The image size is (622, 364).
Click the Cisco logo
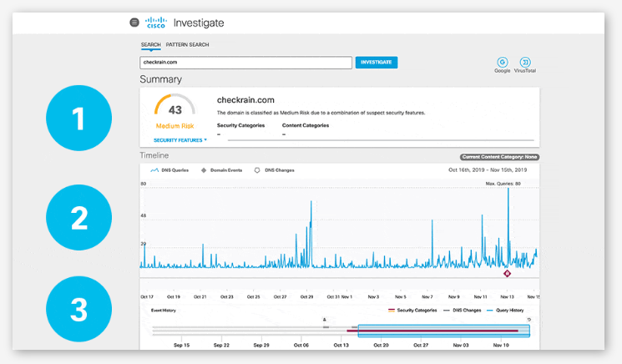tap(156, 23)
